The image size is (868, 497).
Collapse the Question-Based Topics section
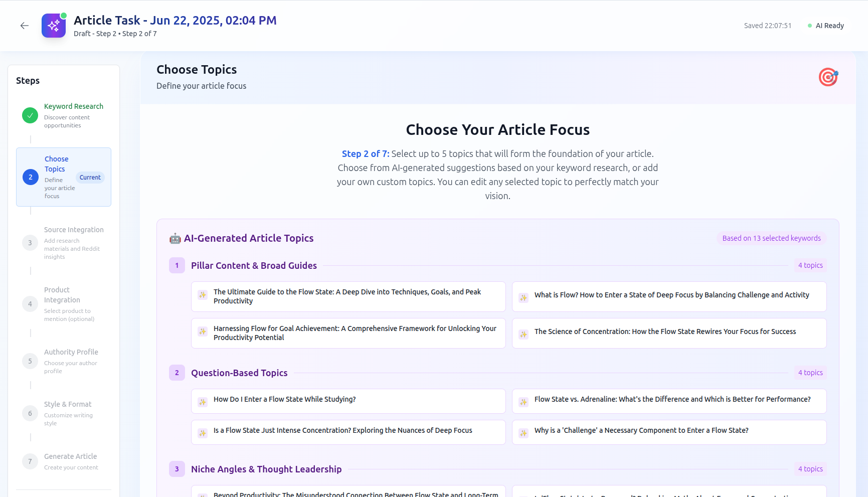[239, 373]
